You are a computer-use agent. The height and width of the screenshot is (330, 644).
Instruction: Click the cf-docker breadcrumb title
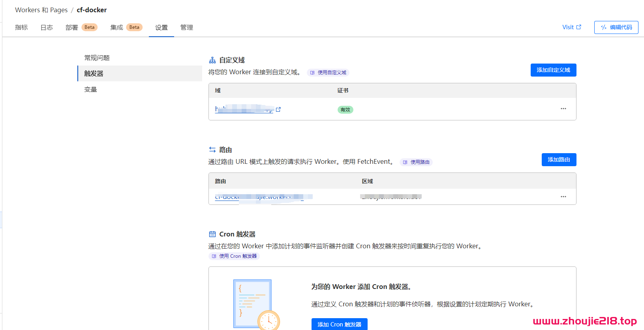pyautogui.click(x=92, y=10)
